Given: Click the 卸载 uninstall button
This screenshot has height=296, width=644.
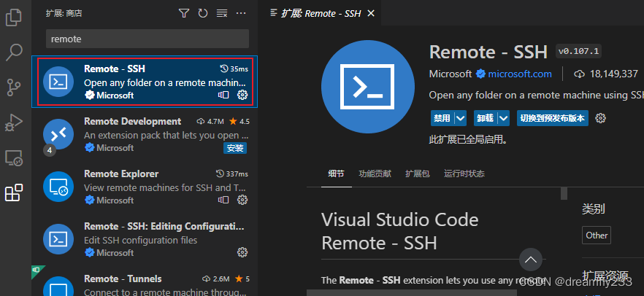Looking at the screenshot, I should [x=486, y=118].
